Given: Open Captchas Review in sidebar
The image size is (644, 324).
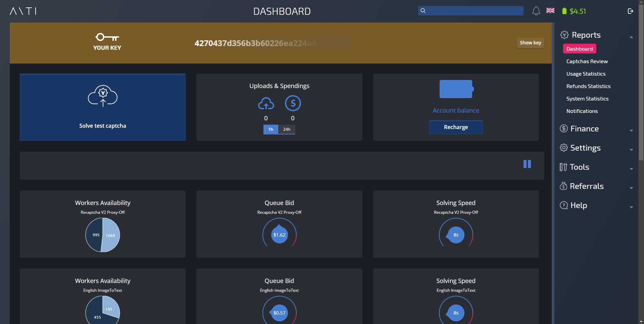Looking at the screenshot, I should [x=587, y=62].
